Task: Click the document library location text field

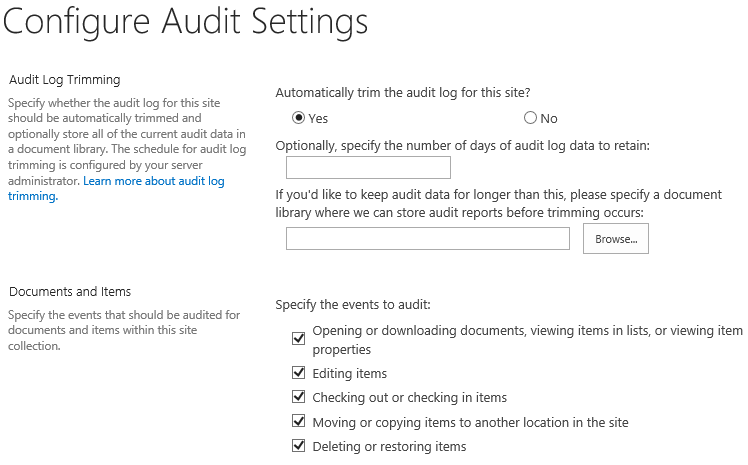Action: pos(428,238)
